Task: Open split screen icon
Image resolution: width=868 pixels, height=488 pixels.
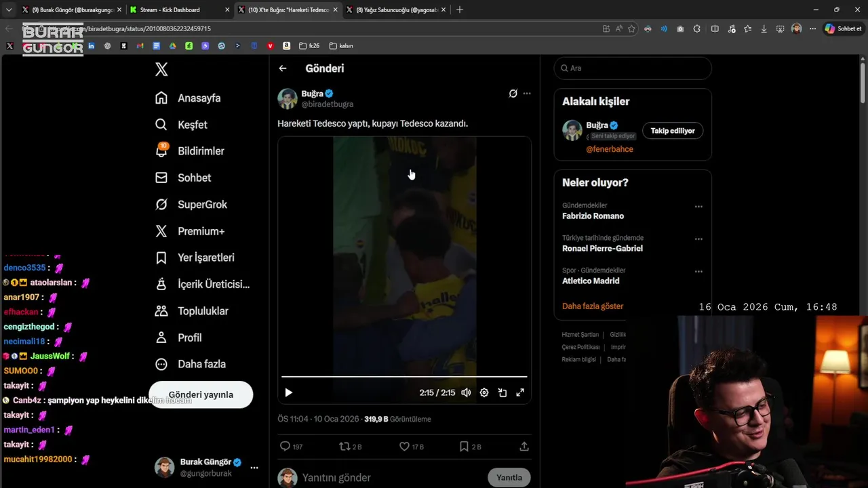Action: coord(715,28)
